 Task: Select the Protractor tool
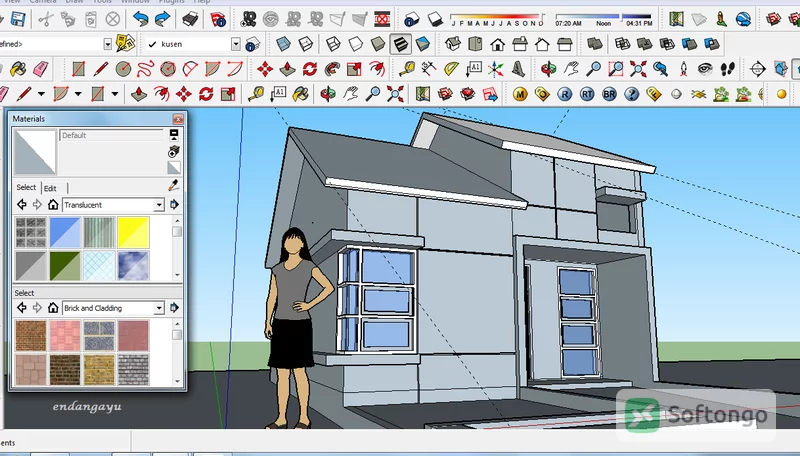point(451,68)
